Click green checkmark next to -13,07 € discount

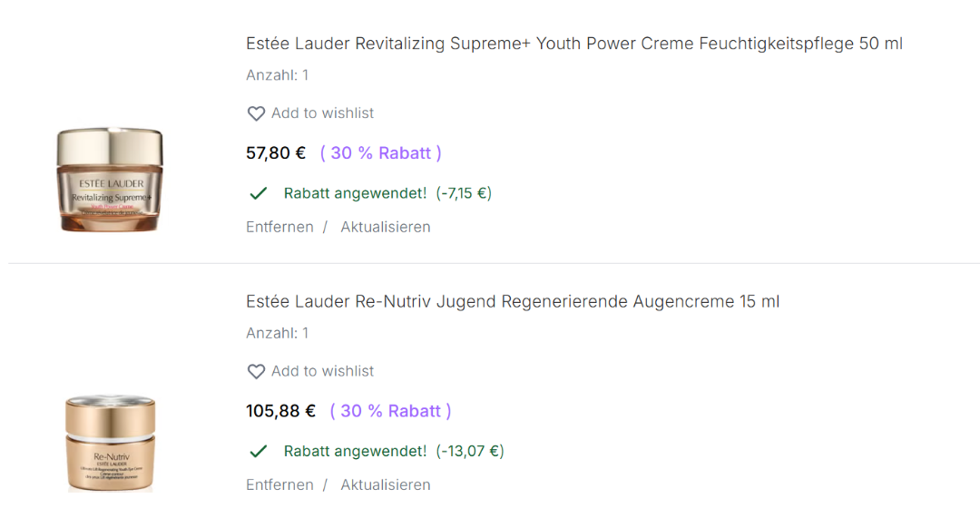pyautogui.click(x=259, y=451)
